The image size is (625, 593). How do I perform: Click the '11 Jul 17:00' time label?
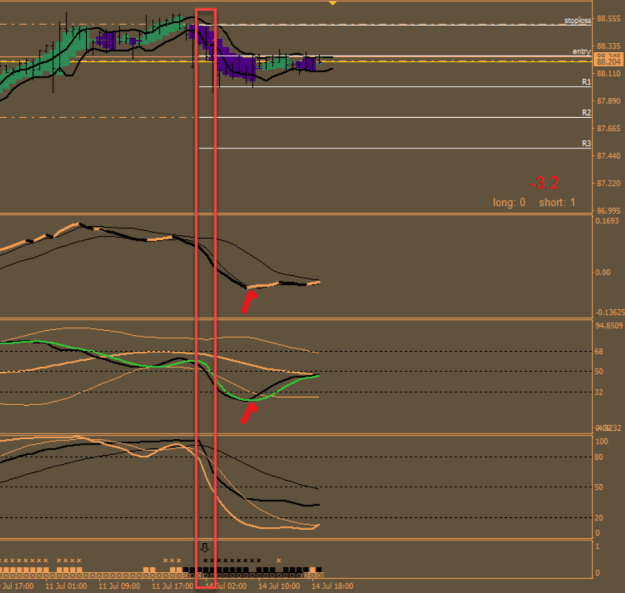pyautogui.click(x=173, y=586)
